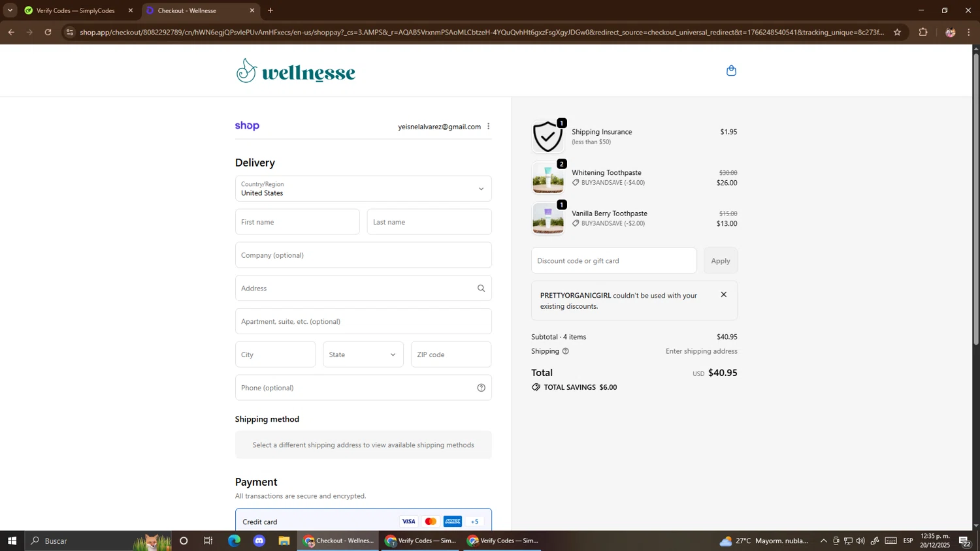Show the +5 more payment cards
This screenshot has width=980, height=551.
[475, 522]
